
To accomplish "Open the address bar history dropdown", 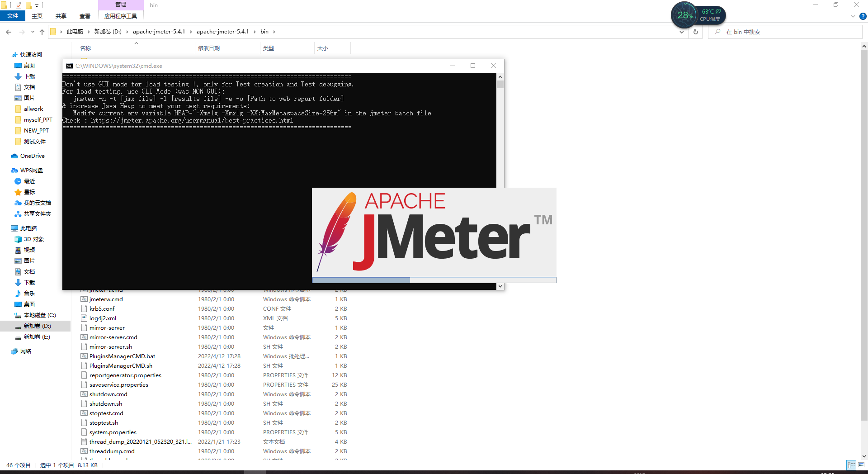I will [682, 32].
